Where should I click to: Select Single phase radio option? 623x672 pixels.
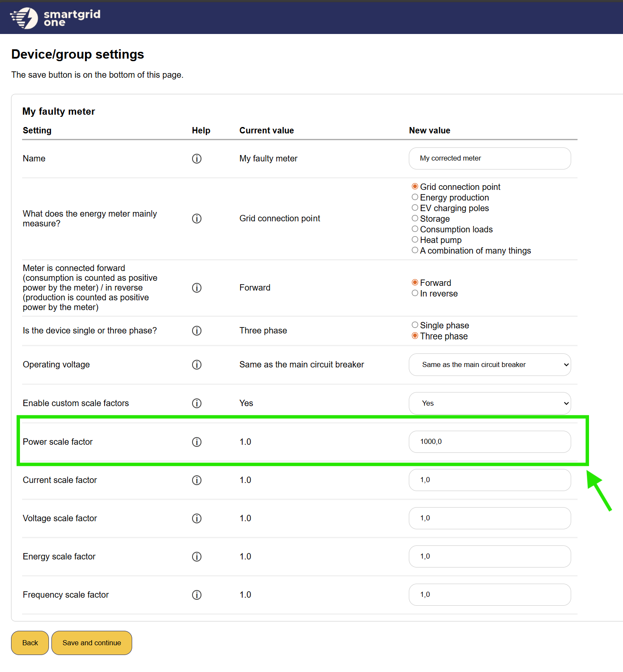coord(415,325)
